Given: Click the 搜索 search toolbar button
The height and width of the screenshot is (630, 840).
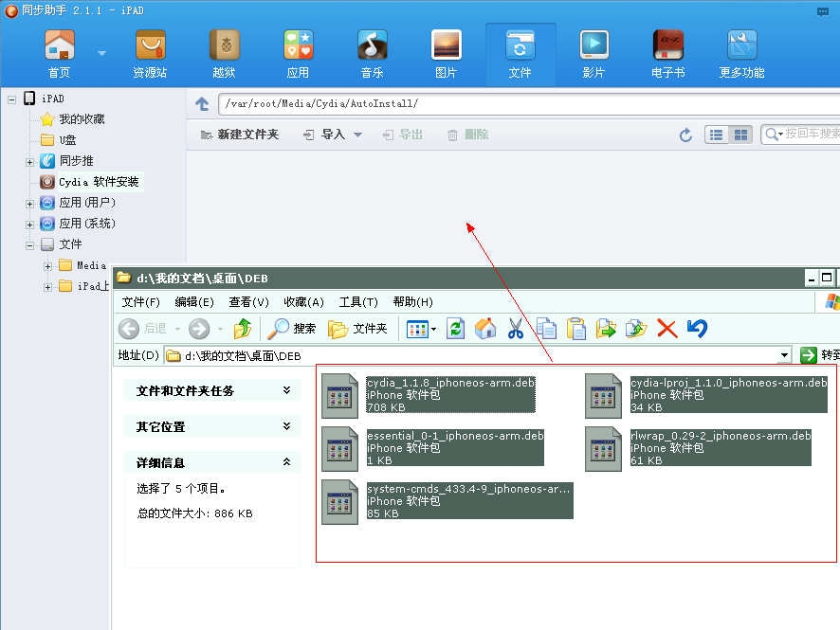Looking at the screenshot, I should [292, 329].
